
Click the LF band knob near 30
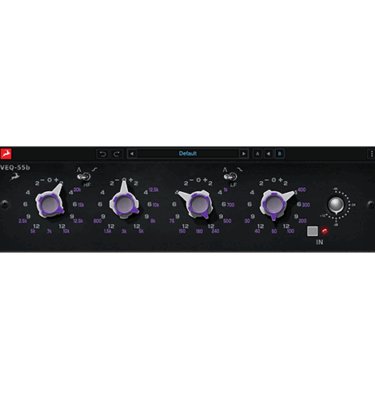[273, 204]
